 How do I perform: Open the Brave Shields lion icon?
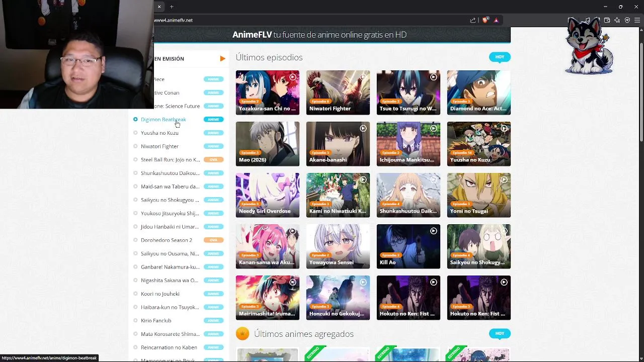(x=485, y=20)
